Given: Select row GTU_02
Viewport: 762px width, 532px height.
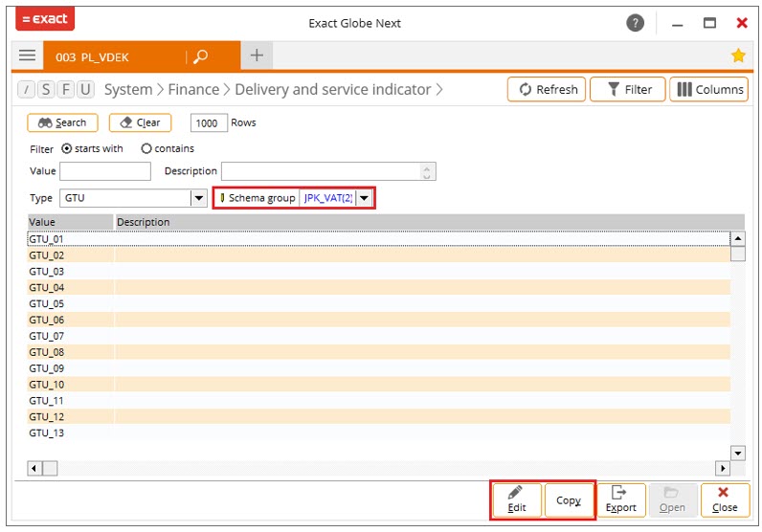Looking at the screenshot, I should click(x=378, y=255).
